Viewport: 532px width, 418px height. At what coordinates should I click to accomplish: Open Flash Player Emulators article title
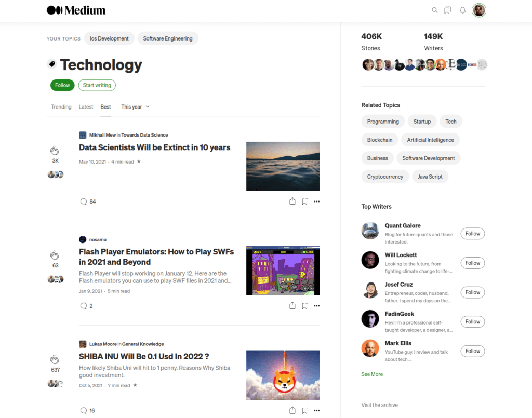click(x=156, y=257)
